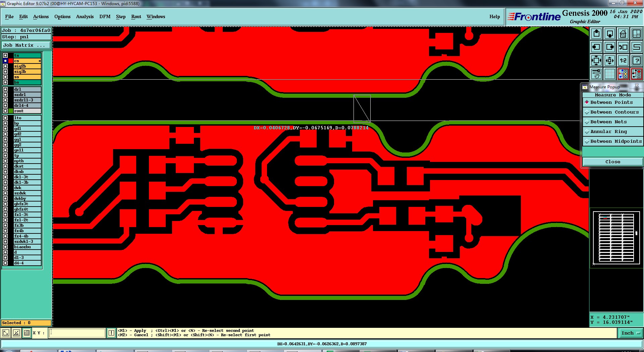The height and width of the screenshot is (352, 644).
Task: Click the S-shaped trace icon
Action: point(637,47)
